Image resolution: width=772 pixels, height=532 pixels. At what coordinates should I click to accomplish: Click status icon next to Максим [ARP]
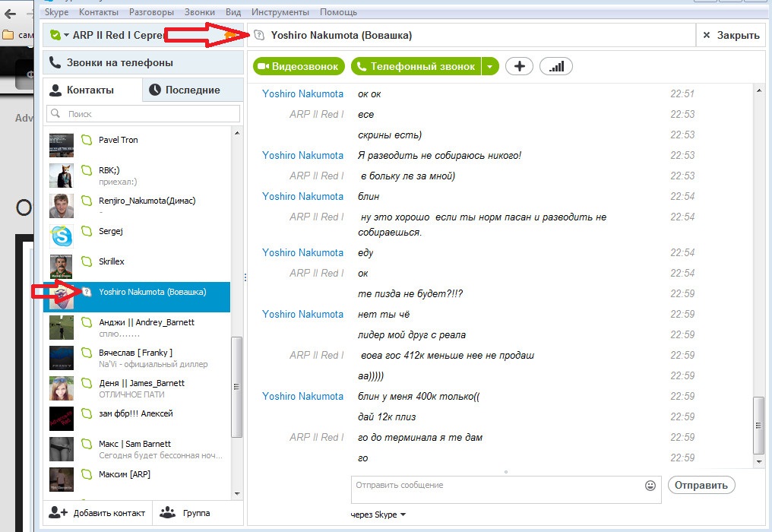coord(87,474)
